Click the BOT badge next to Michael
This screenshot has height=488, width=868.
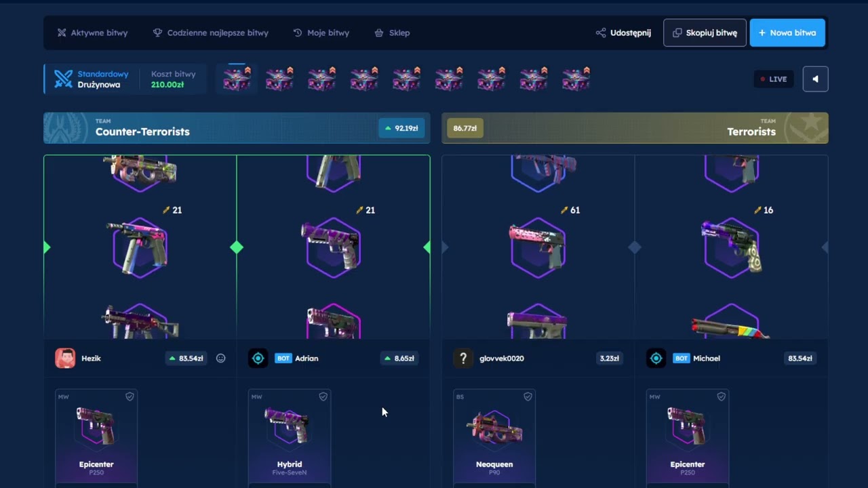(681, 358)
